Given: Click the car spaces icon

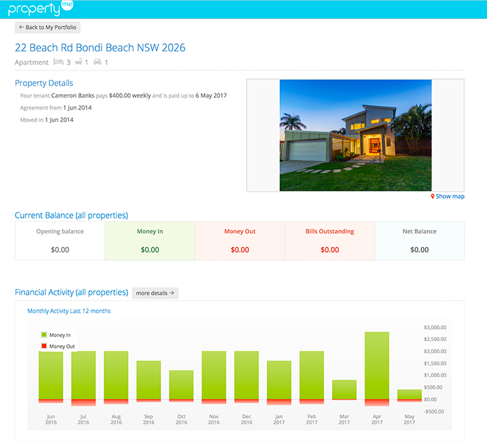Looking at the screenshot, I should tap(97, 62).
